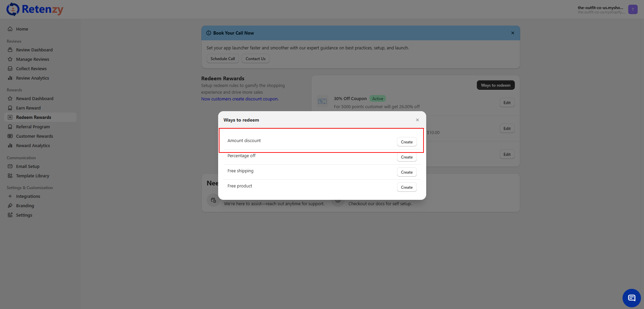Click the Branding brush icon
Viewport: 644px width, 309px height.
click(x=10, y=206)
